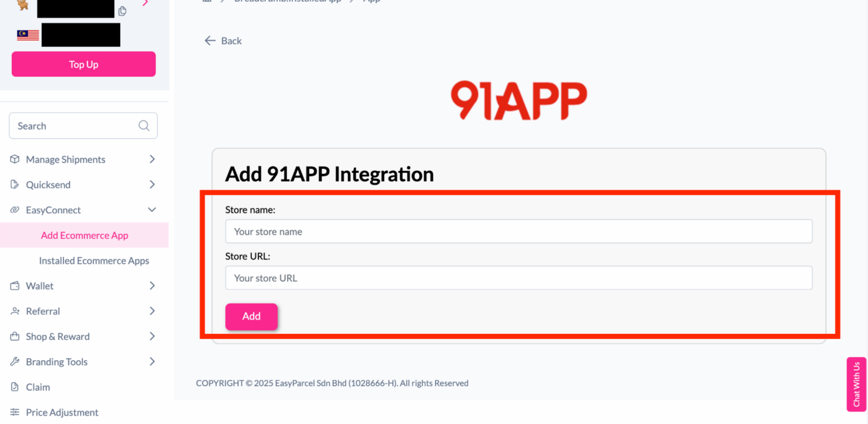
Task: Click the search magnifier icon
Action: click(x=144, y=126)
